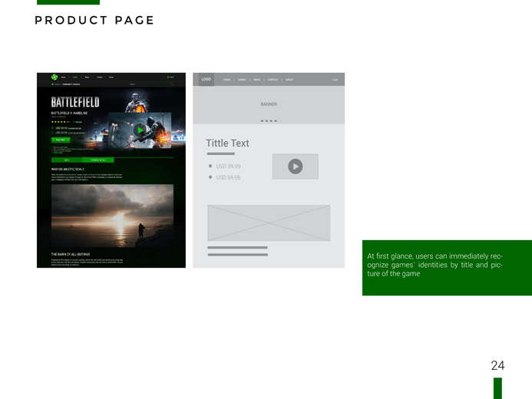Click the last banner carousel dot in wireframe
Screen dimensions: 532x399
(x=276, y=120)
